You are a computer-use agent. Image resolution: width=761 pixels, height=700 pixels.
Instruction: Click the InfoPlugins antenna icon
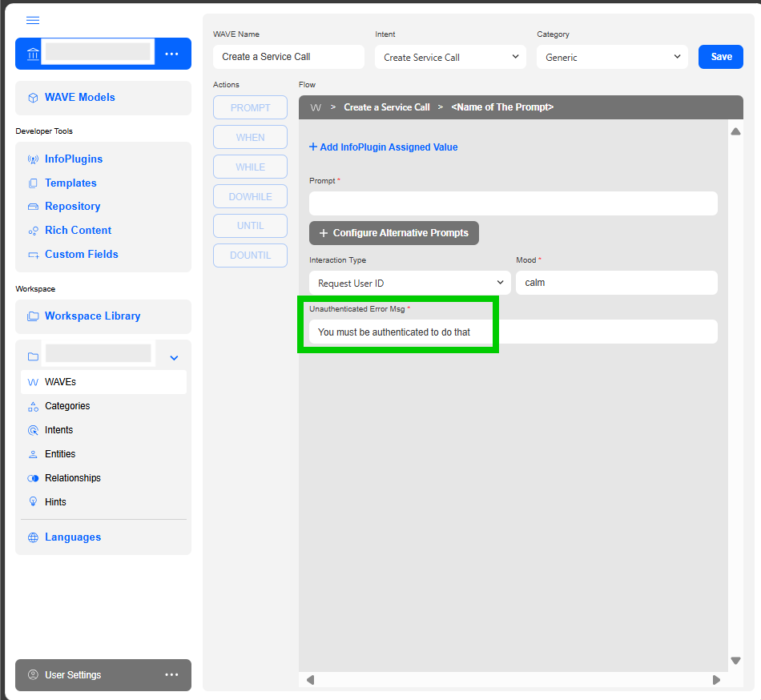[x=33, y=159]
